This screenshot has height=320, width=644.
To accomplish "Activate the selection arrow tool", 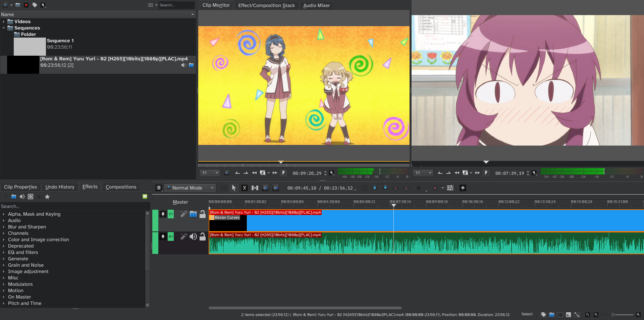I will tap(234, 188).
